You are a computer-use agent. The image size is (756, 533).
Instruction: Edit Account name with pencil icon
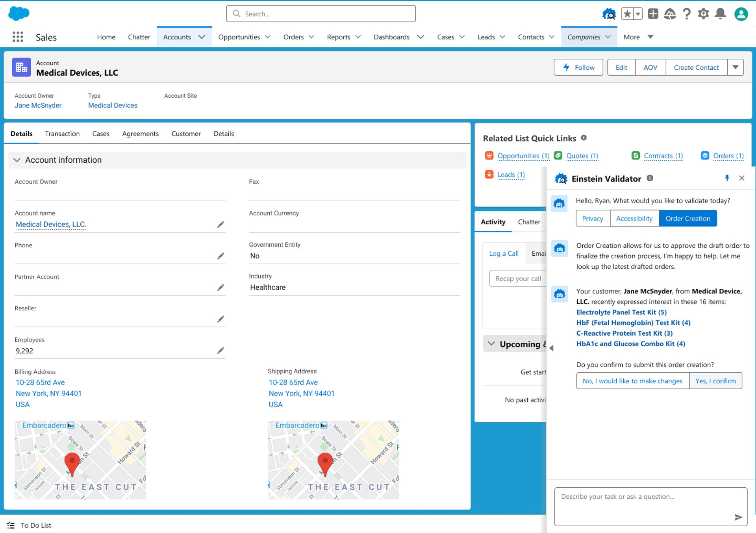click(x=220, y=225)
